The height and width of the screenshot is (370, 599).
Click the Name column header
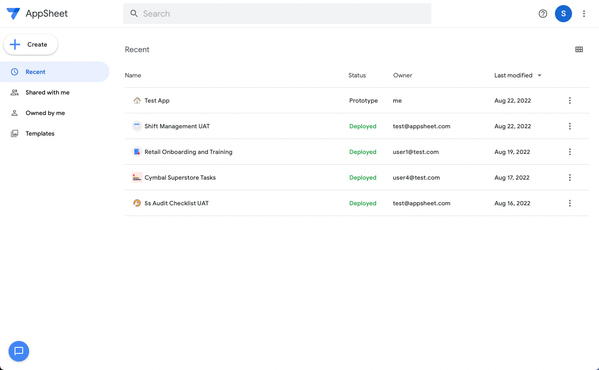(133, 75)
